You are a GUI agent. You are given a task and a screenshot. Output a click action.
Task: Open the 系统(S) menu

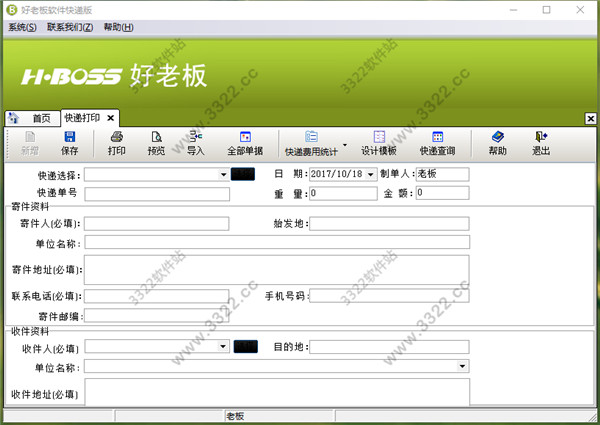click(x=23, y=27)
